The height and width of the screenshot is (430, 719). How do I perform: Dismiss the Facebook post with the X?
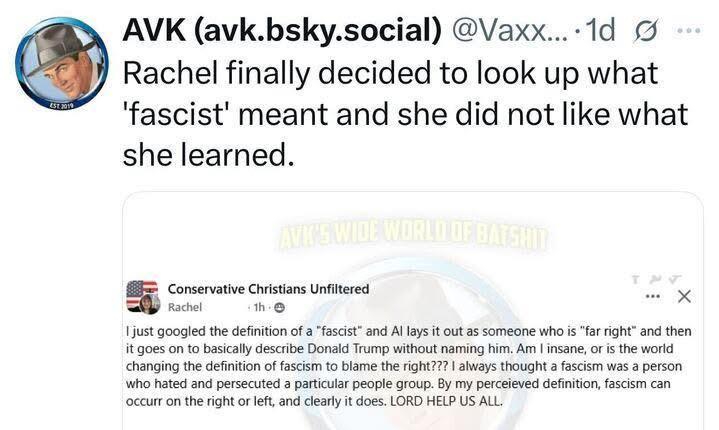pyautogui.click(x=684, y=296)
